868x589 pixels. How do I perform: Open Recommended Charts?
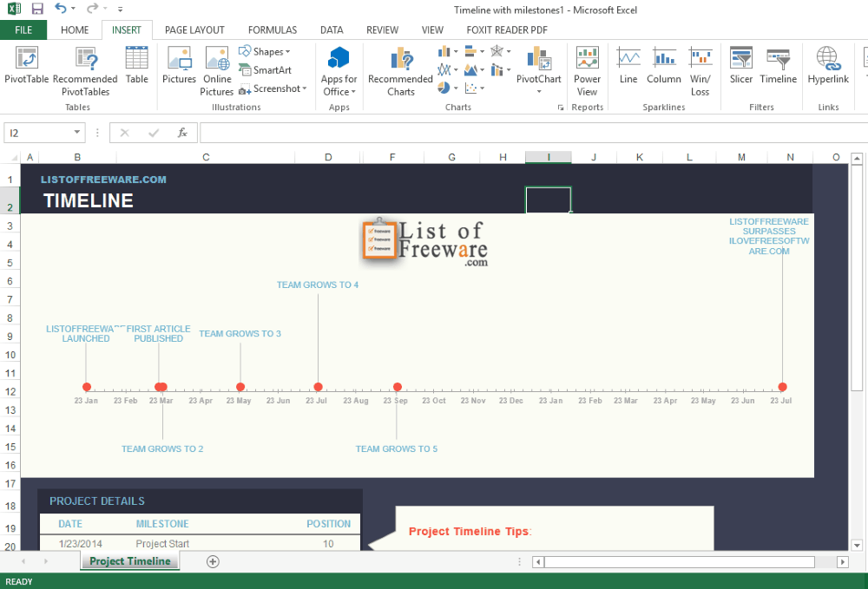(400, 71)
